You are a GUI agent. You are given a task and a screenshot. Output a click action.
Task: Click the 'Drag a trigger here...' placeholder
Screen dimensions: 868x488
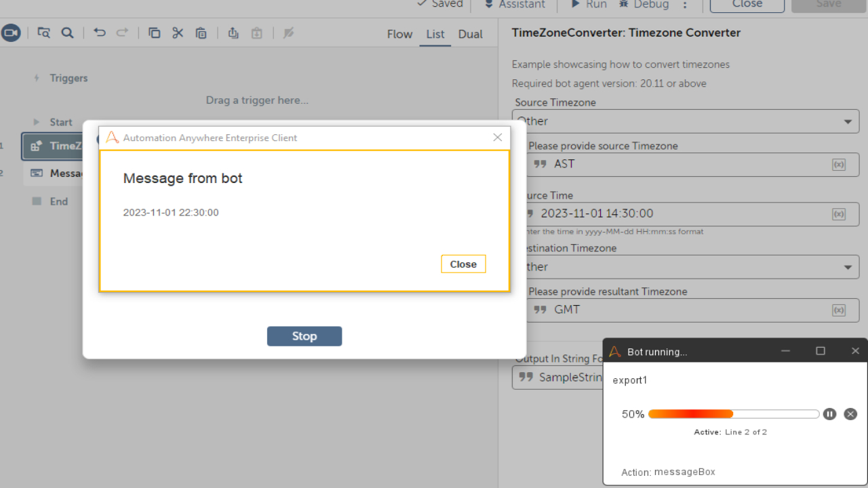(257, 100)
